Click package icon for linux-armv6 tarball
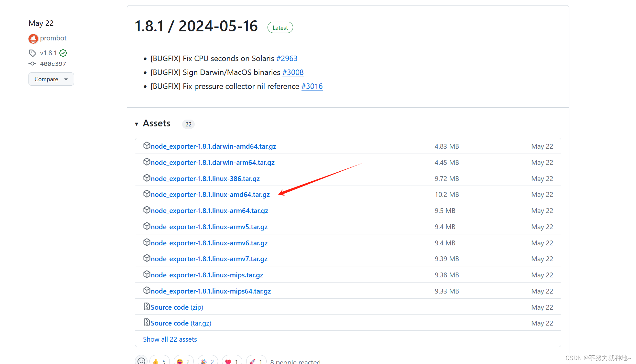This screenshot has height=364, width=636. click(x=147, y=242)
